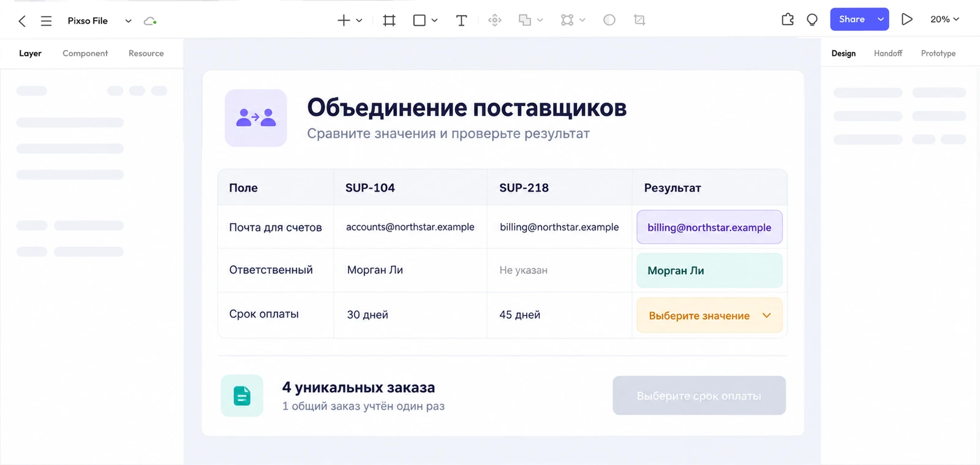Select the Frame tool

click(389, 20)
